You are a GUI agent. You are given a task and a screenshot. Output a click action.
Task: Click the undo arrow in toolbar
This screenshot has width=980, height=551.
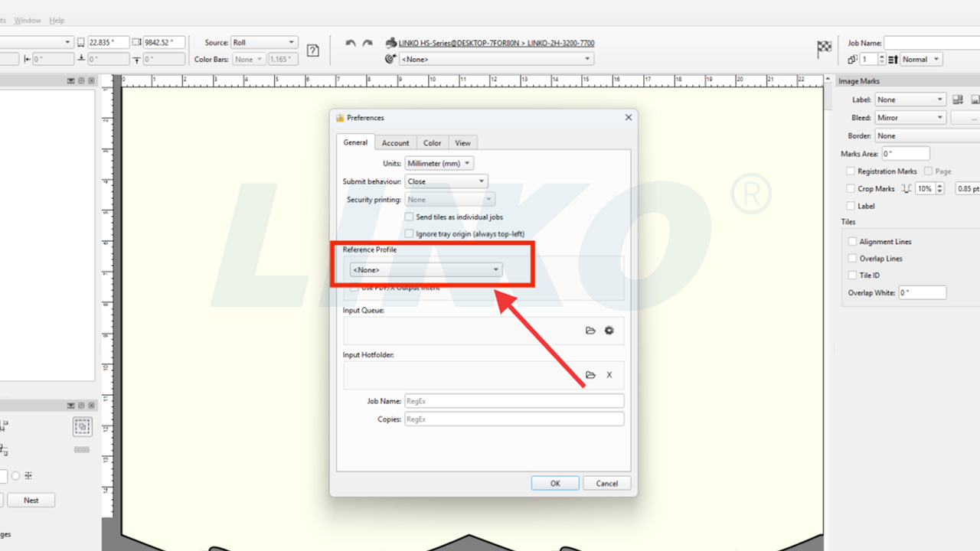[x=351, y=43]
